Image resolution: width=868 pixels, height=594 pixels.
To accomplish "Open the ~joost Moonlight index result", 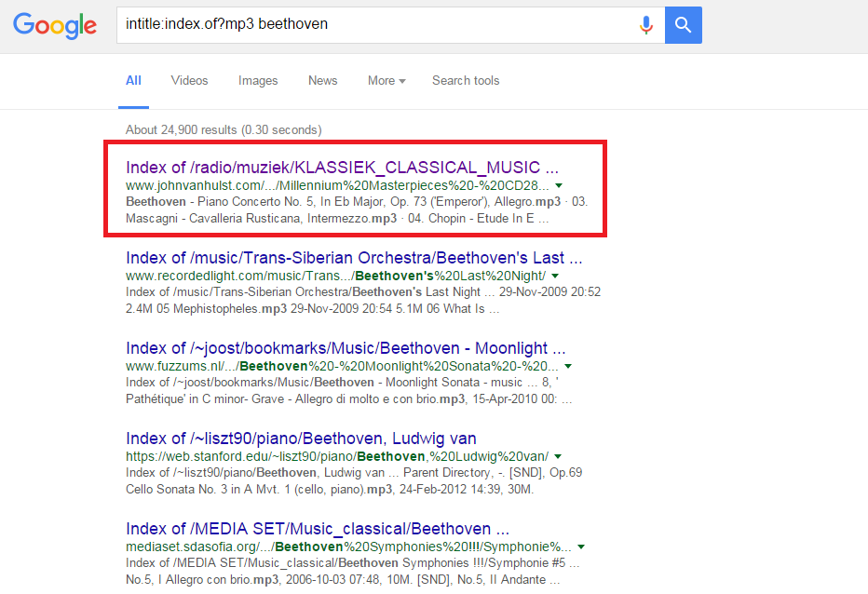I will click(x=346, y=348).
